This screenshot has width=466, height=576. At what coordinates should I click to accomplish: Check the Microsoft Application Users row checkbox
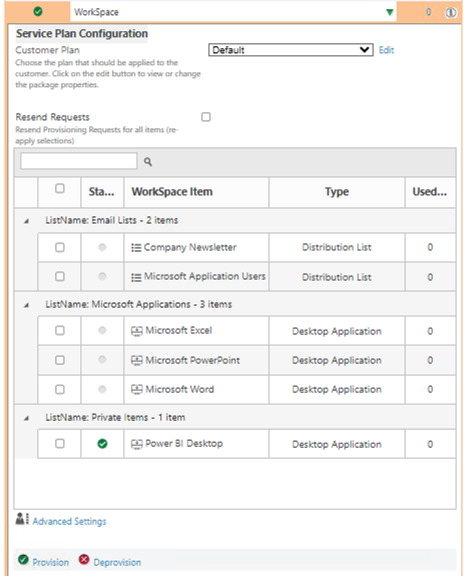click(x=59, y=276)
